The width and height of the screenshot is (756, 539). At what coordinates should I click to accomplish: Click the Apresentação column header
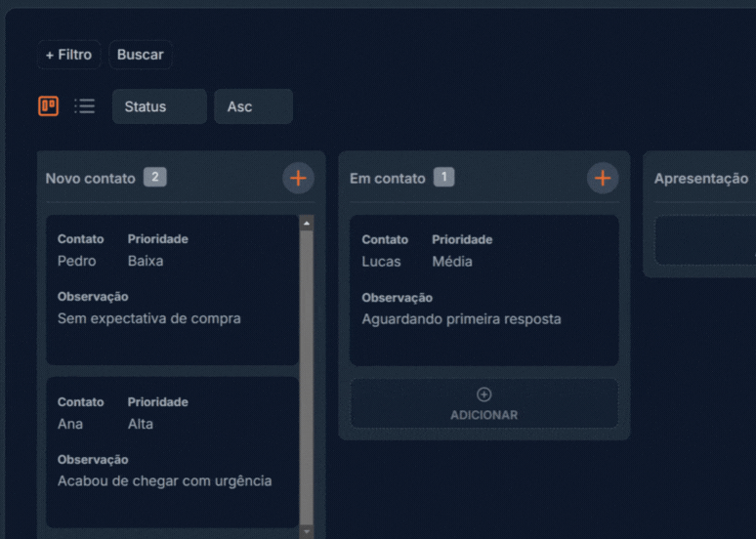(701, 179)
